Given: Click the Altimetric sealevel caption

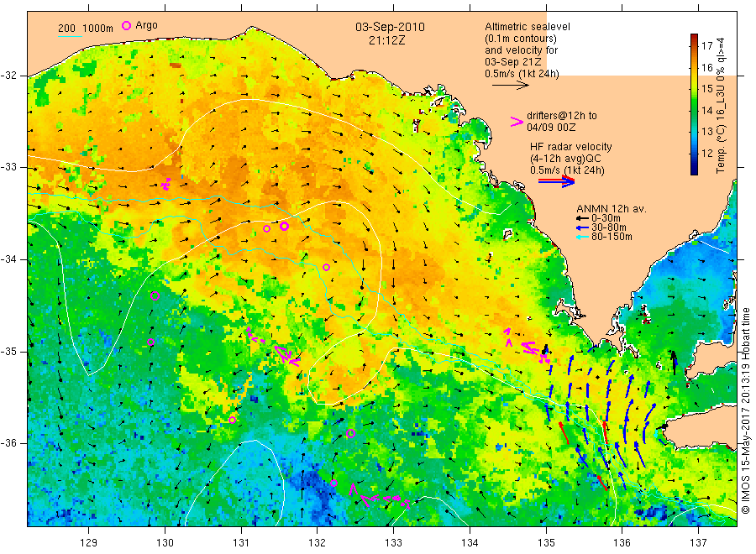Looking at the screenshot, I should click(x=528, y=27).
